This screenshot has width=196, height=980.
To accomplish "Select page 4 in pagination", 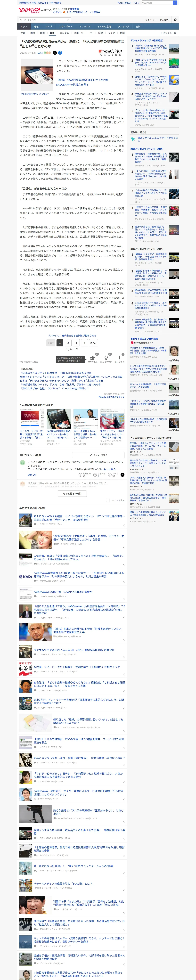I will pyautogui.click(x=84, y=343).
